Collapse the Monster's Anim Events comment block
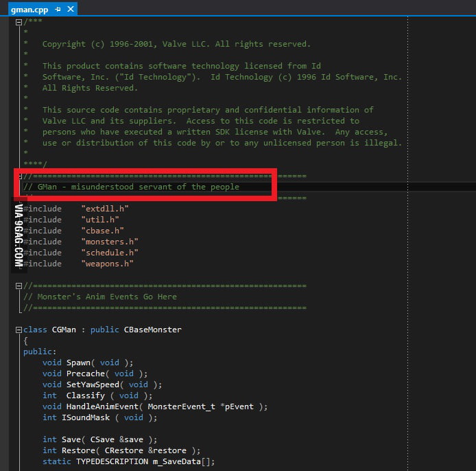Screen dimensions: 476x471 (18, 286)
